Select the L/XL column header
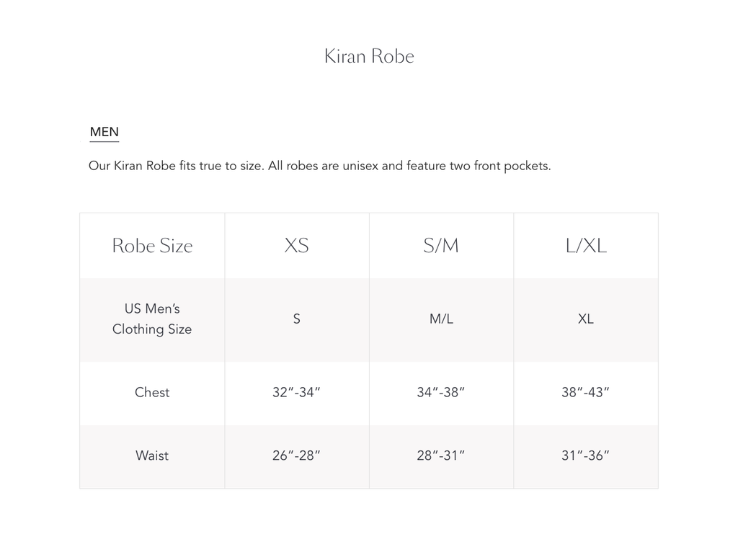Screen dimensions: 738x560 [586, 246]
